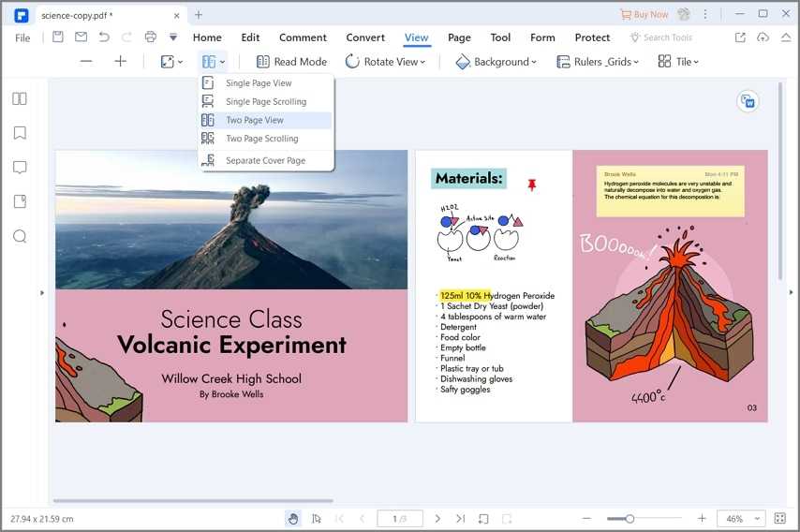
Task: Open the page thumbnails panel
Action: (20, 98)
